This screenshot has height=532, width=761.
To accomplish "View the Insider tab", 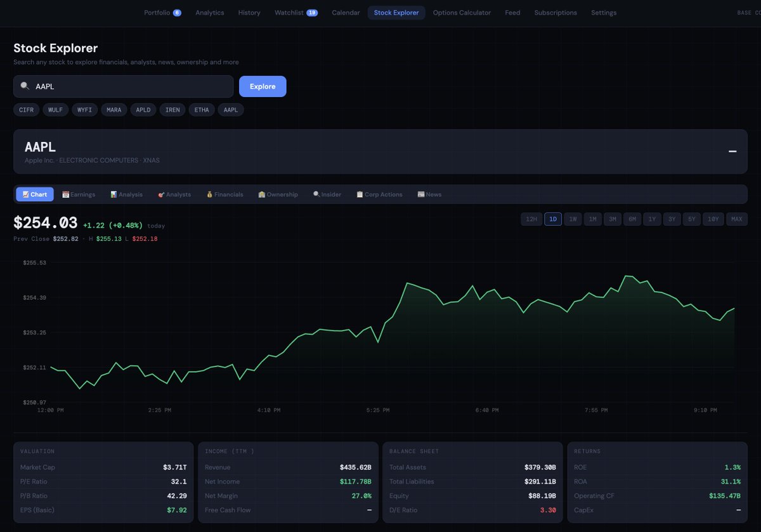I will pos(327,195).
